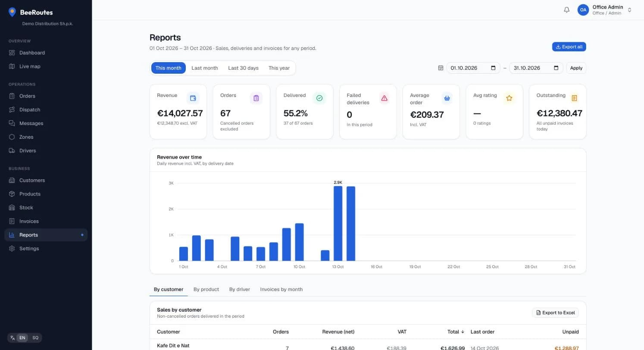The width and height of the screenshot is (644, 350).
Task: Click the language translate icon
Action: click(x=13, y=338)
